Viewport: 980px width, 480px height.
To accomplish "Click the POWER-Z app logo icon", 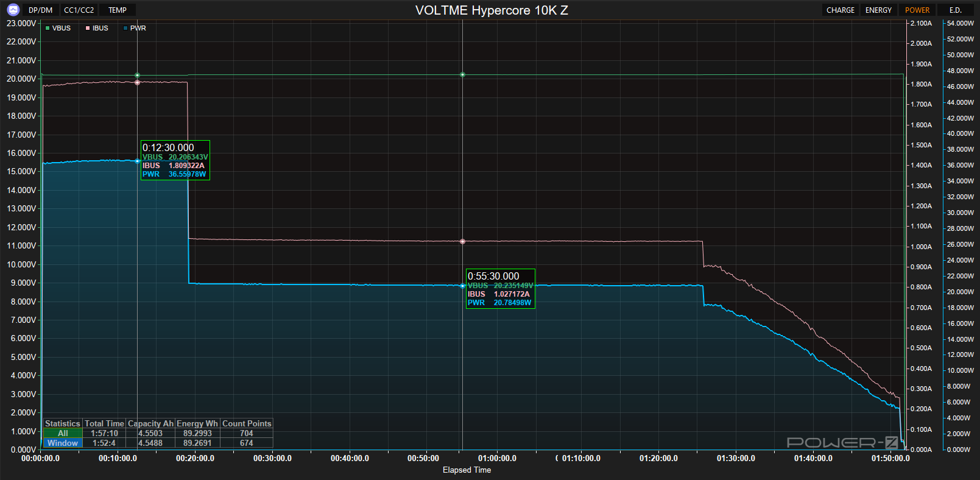I will pos(13,10).
